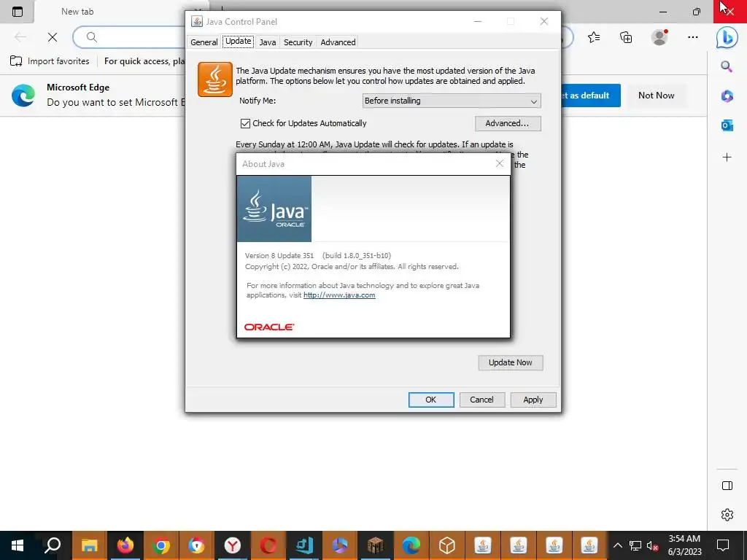747x560 pixels.
Task: Click the search icon in Edge address bar
Action: [92, 37]
